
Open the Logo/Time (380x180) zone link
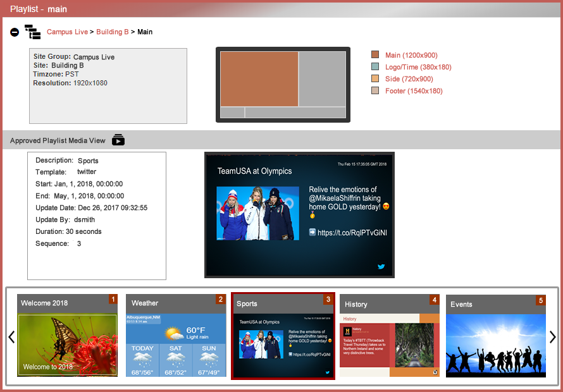point(418,67)
